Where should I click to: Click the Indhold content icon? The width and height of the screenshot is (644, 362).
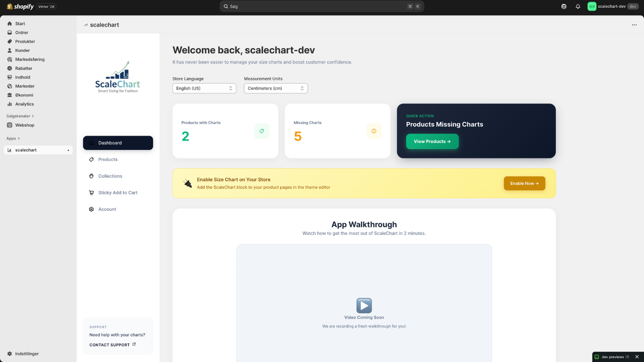coord(10,77)
